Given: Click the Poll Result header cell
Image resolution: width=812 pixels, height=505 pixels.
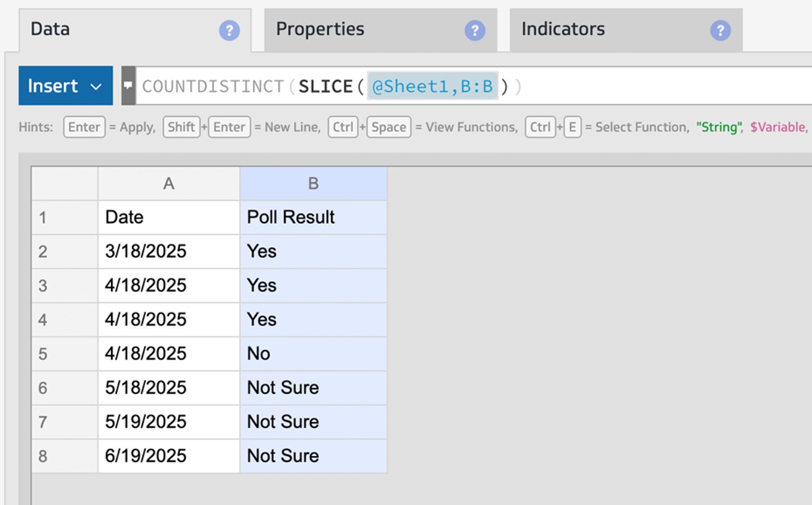Looking at the screenshot, I should (x=313, y=217).
